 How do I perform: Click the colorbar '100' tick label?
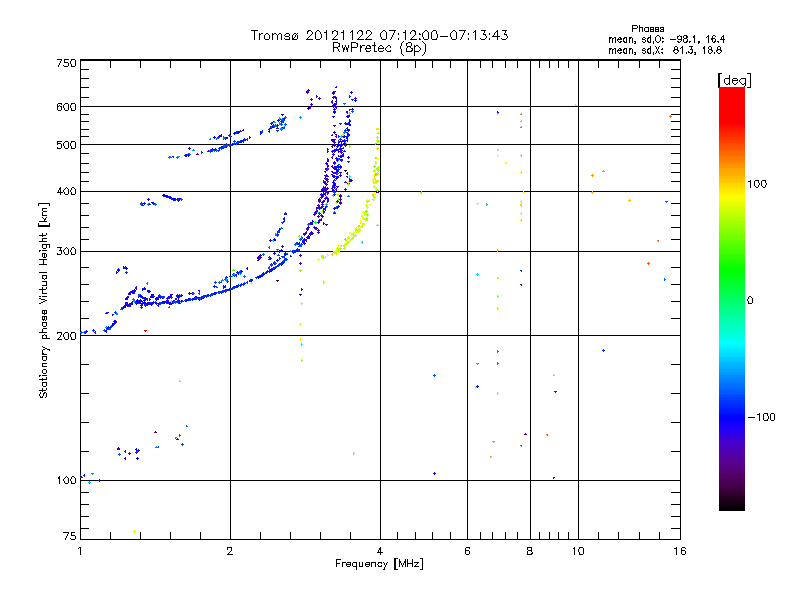click(757, 184)
